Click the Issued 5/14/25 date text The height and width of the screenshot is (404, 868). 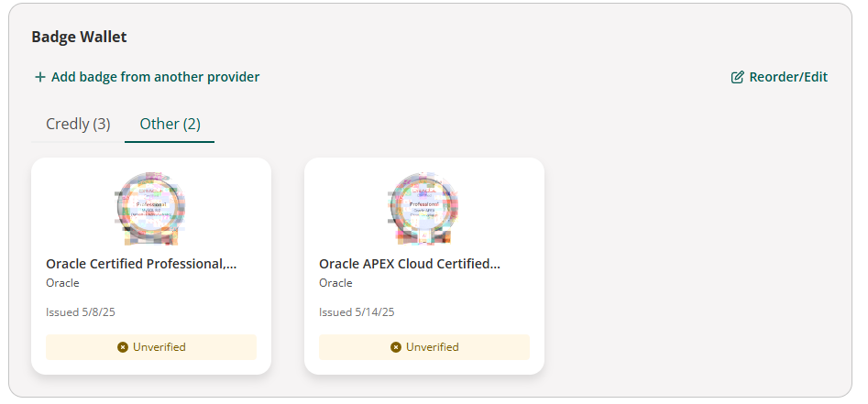coord(357,312)
